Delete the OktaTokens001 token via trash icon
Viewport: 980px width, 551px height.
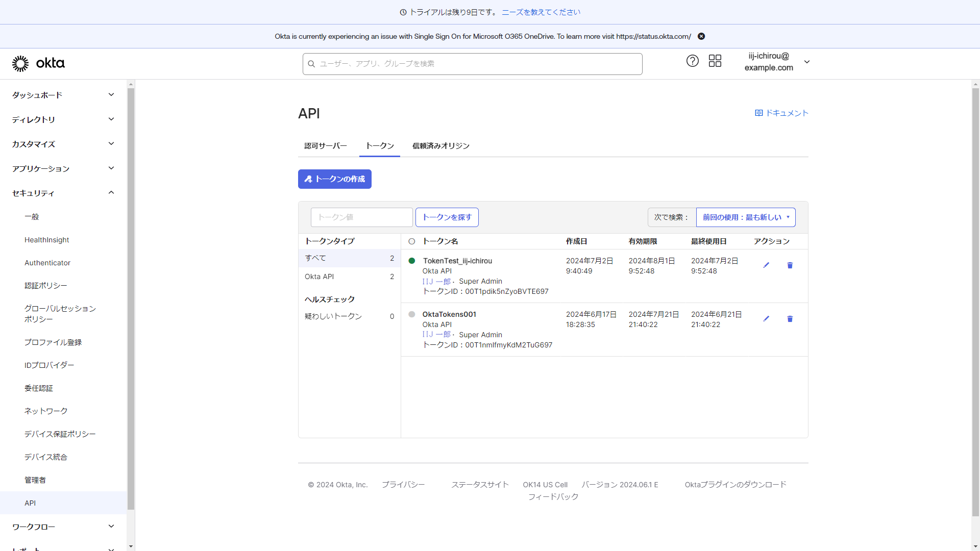click(790, 319)
